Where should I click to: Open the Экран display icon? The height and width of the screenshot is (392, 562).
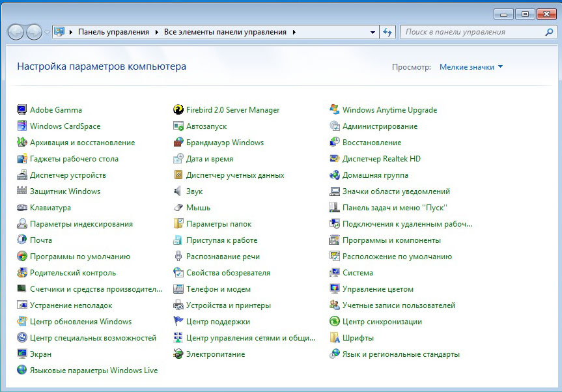(22, 354)
